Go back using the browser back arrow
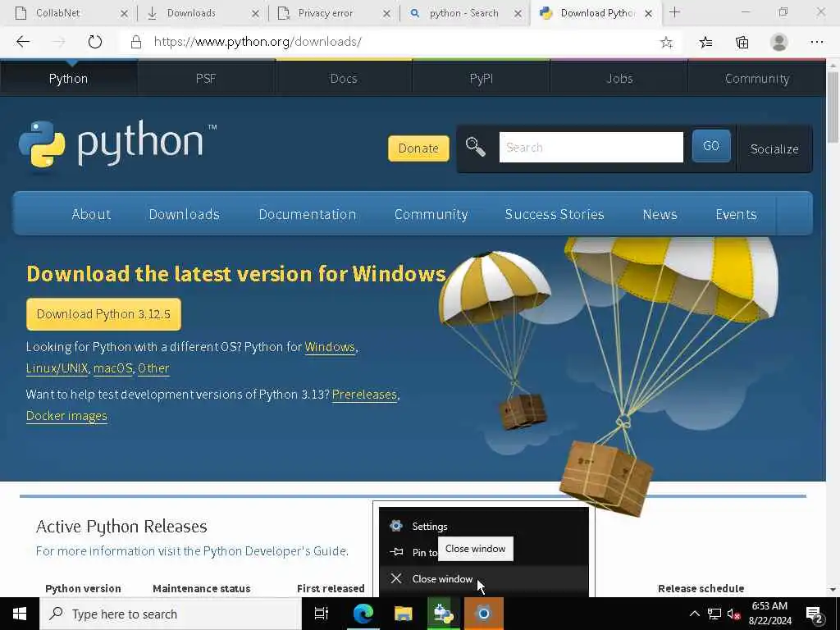Image resolution: width=840 pixels, height=630 pixels. tap(22, 42)
